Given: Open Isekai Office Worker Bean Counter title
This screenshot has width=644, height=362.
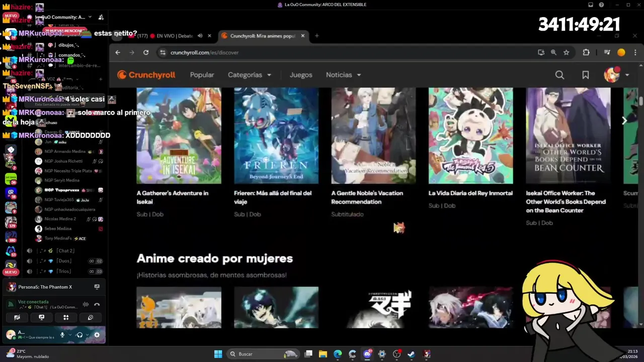Looking at the screenshot, I should coord(566,202).
